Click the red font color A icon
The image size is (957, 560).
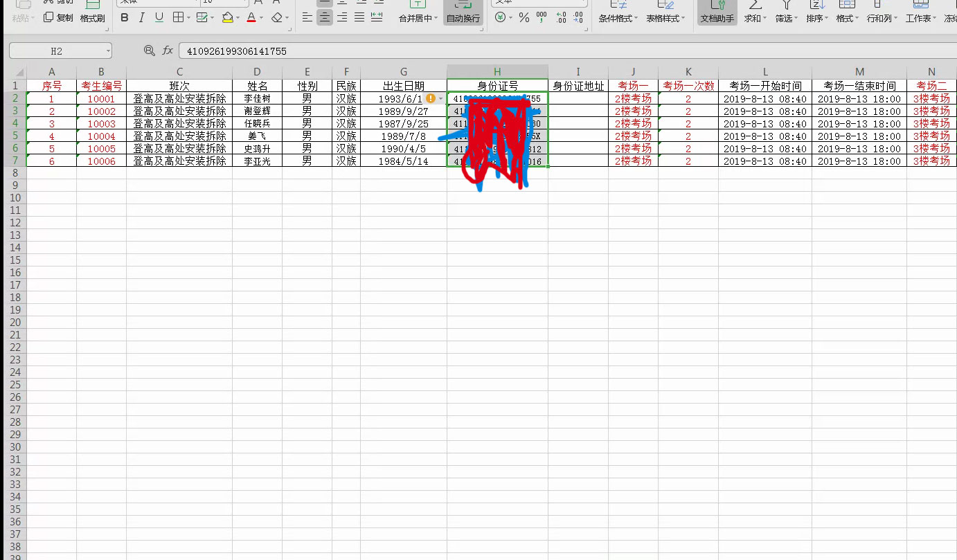click(x=251, y=17)
